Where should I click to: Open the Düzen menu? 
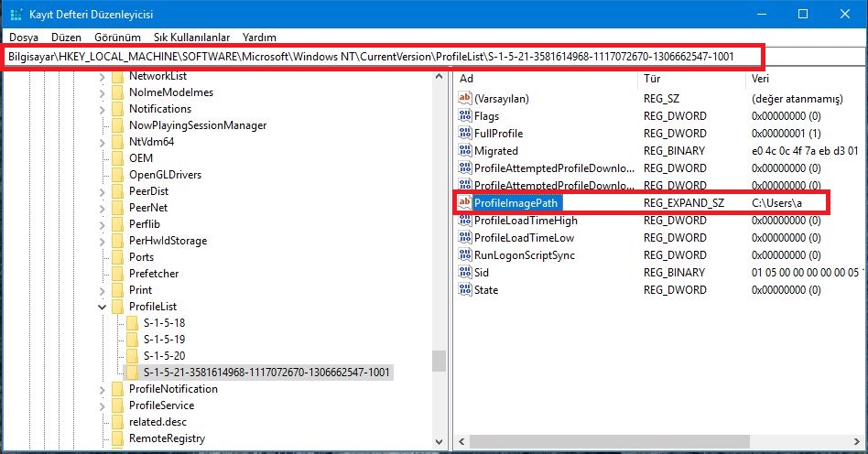click(66, 38)
